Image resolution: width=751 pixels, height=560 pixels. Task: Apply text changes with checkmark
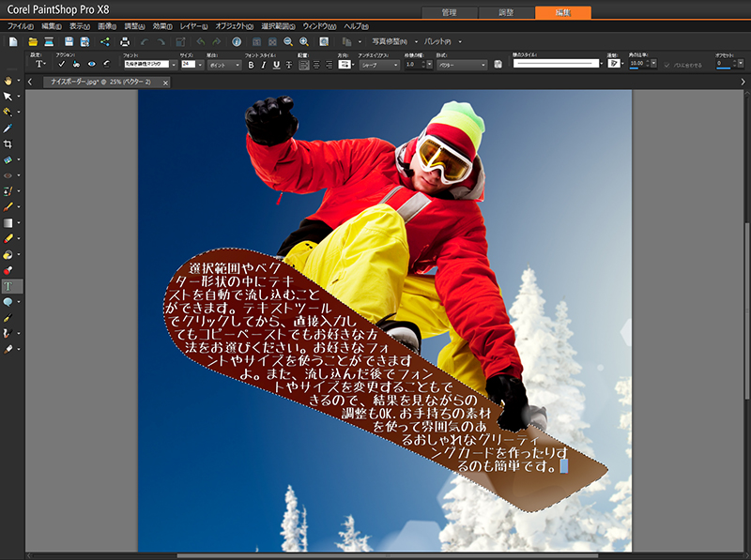coord(61,64)
